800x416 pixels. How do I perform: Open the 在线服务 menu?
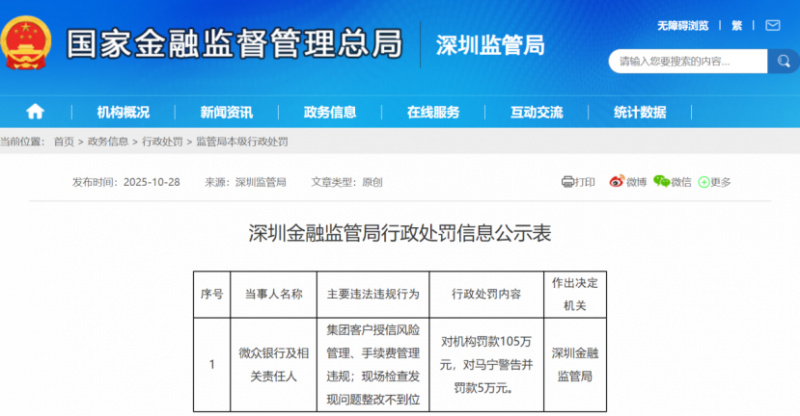pyautogui.click(x=433, y=111)
